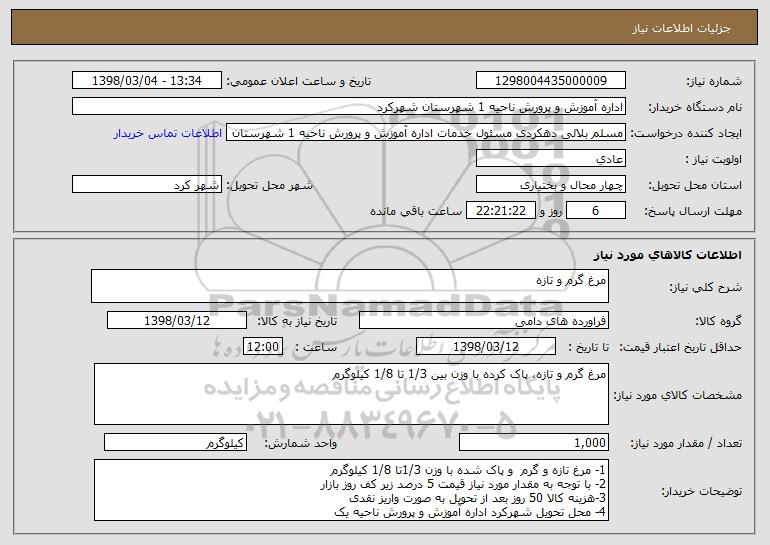Click the time field 12:00
This screenshot has height=545, width=770.
[263, 347]
